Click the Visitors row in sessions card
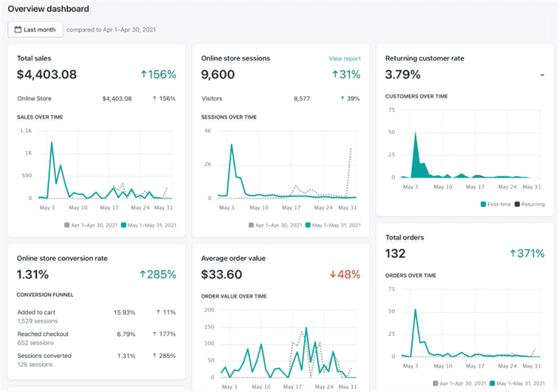 point(212,98)
